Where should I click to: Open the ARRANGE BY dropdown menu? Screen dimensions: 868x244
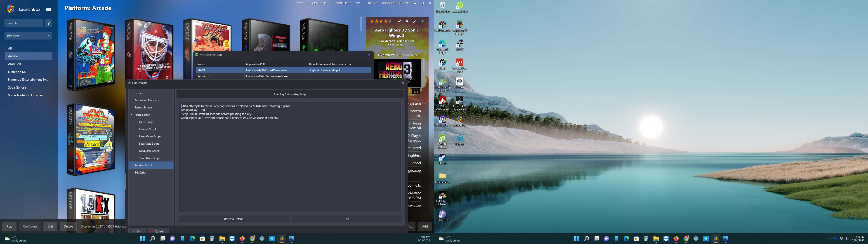tap(342, 3)
